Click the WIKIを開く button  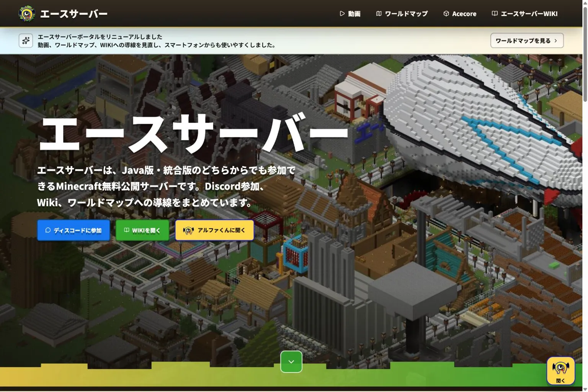[142, 230]
